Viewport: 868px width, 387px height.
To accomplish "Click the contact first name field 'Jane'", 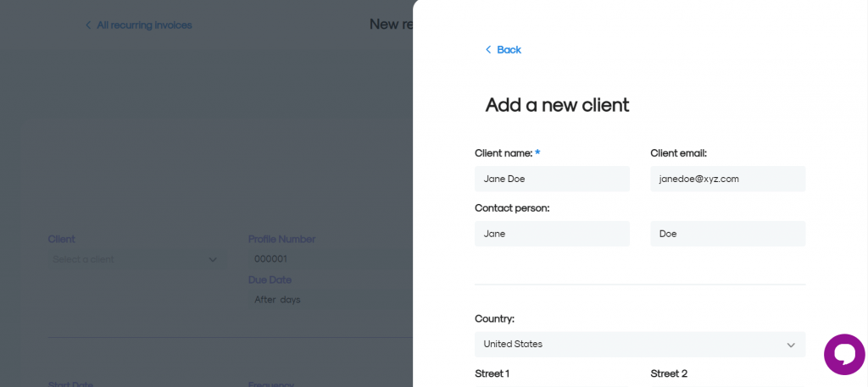I will [x=552, y=234].
